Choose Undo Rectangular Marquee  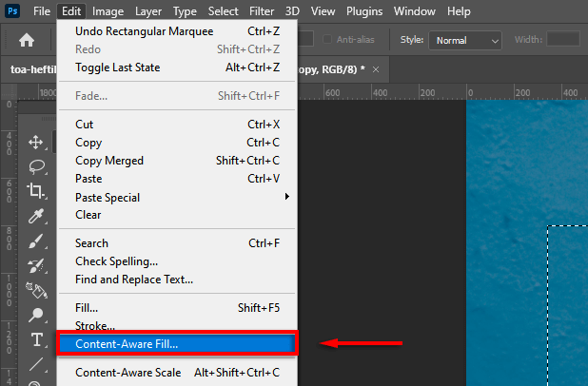[x=177, y=31]
